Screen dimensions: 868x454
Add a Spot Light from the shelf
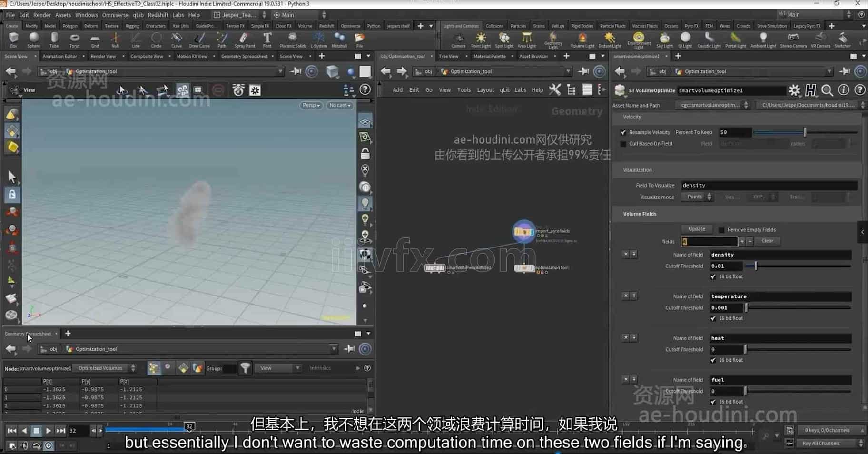click(x=504, y=40)
